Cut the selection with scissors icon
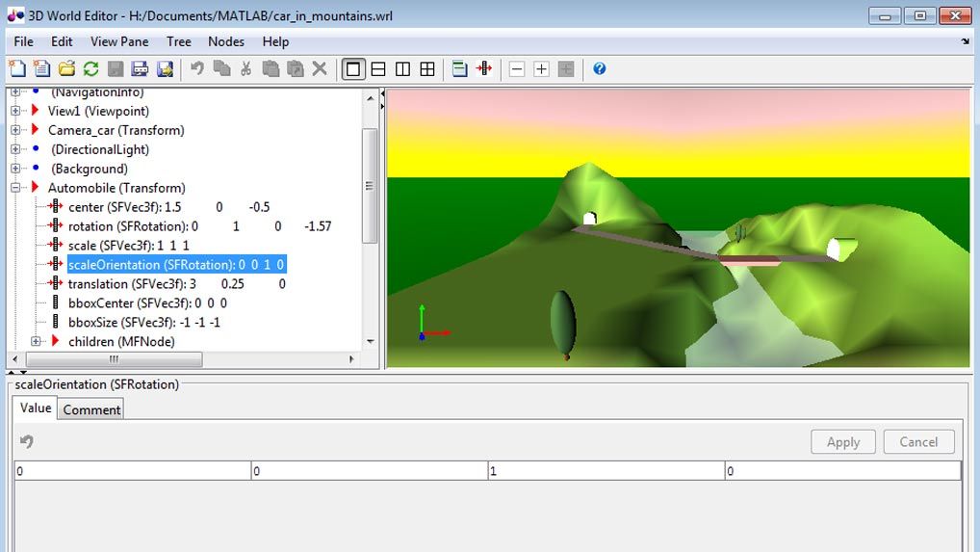980x552 pixels. 246,68
